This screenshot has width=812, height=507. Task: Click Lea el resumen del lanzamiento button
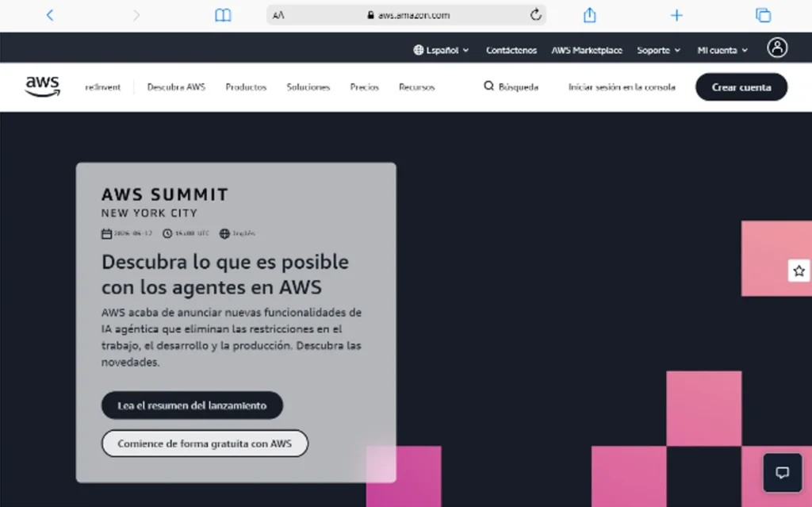(192, 405)
